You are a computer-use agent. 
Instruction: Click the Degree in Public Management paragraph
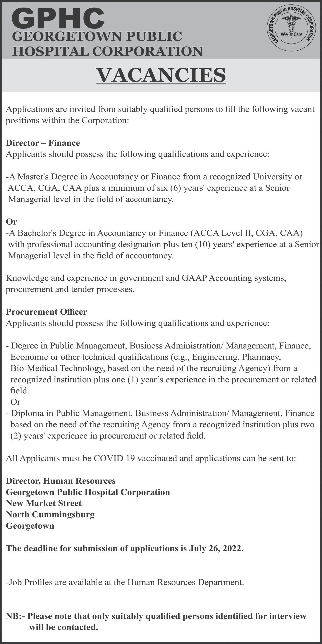point(161,368)
